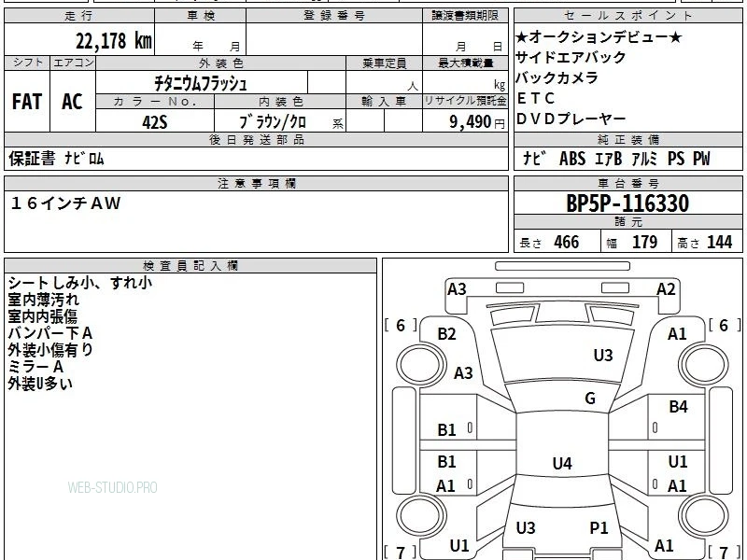Click the サイドエアバック sales point
Viewport: 747px width, 560px height.
tap(571, 57)
